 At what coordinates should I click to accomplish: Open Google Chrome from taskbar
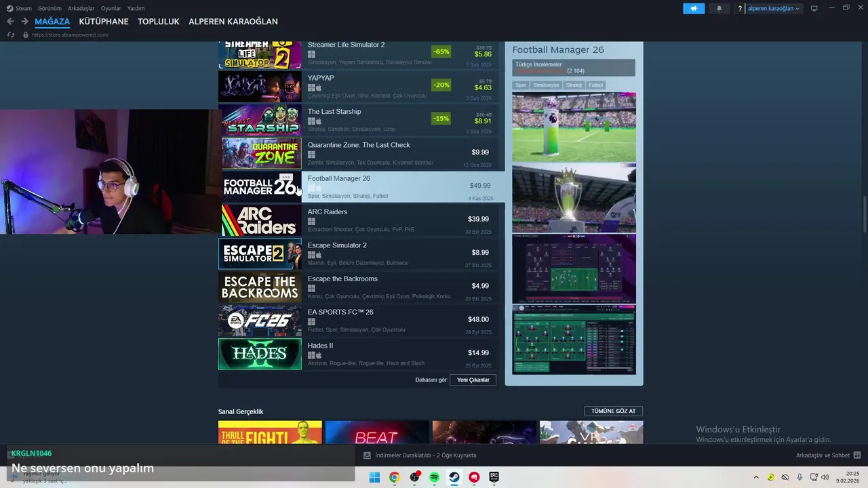pos(394,477)
